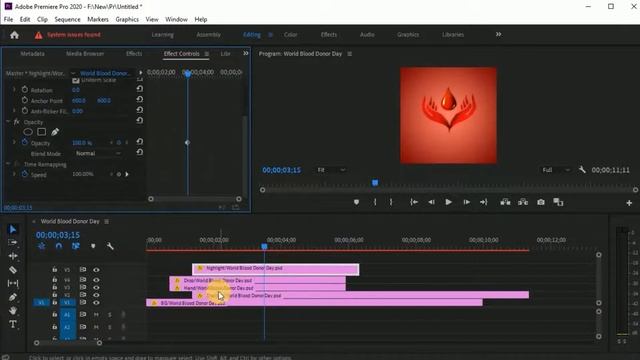Screen dimensions: 640x360
Task: Reset the Rotation parameter
Action: click(140, 89)
